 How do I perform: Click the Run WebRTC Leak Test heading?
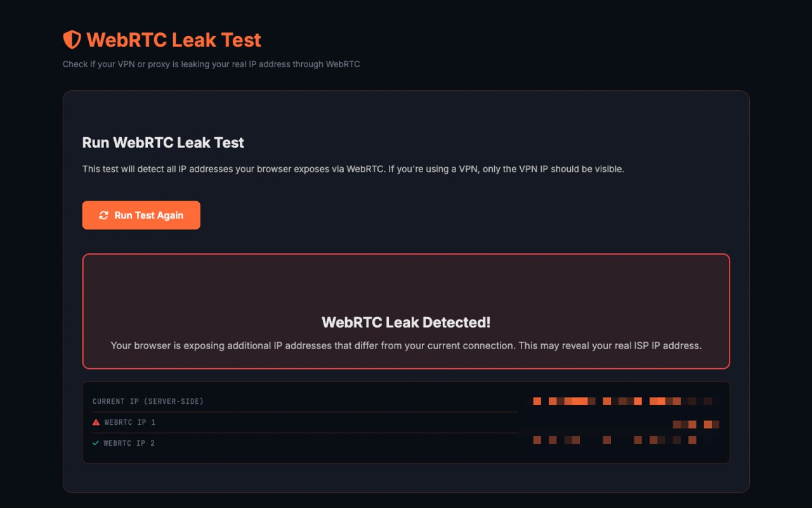pyautogui.click(x=163, y=142)
